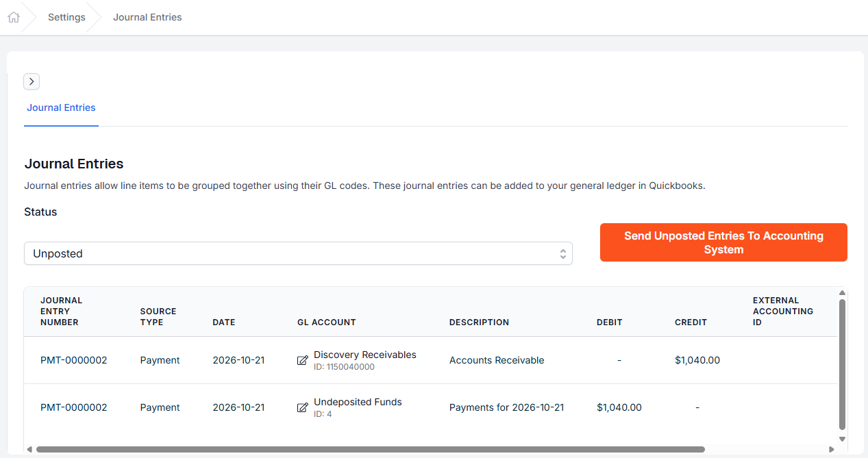Click Payments for 2026-10-21 description
This screenshot has width=868, height=458.
coord(506,407)
